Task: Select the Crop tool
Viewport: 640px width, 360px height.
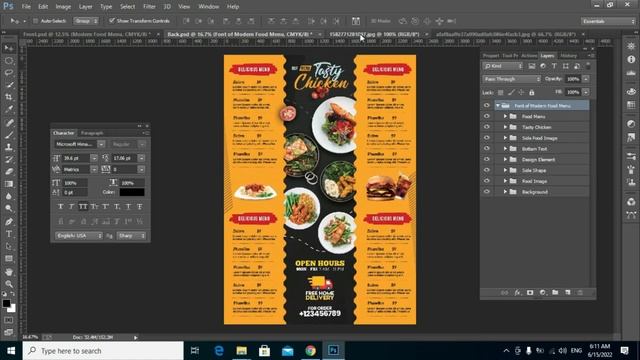Action: tap(9, 97)
